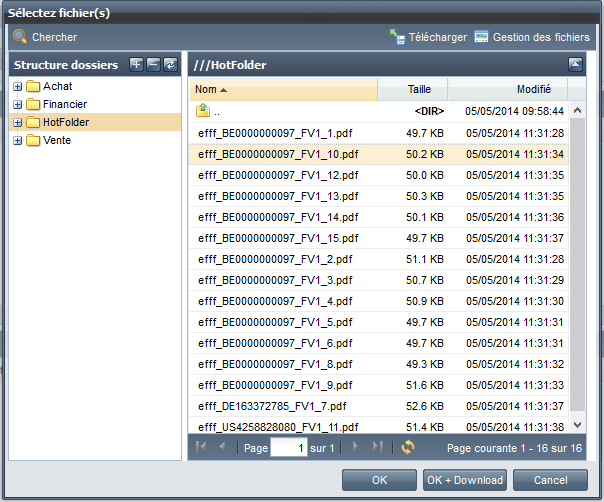Click the file list scrollbar down arrow

577,425
